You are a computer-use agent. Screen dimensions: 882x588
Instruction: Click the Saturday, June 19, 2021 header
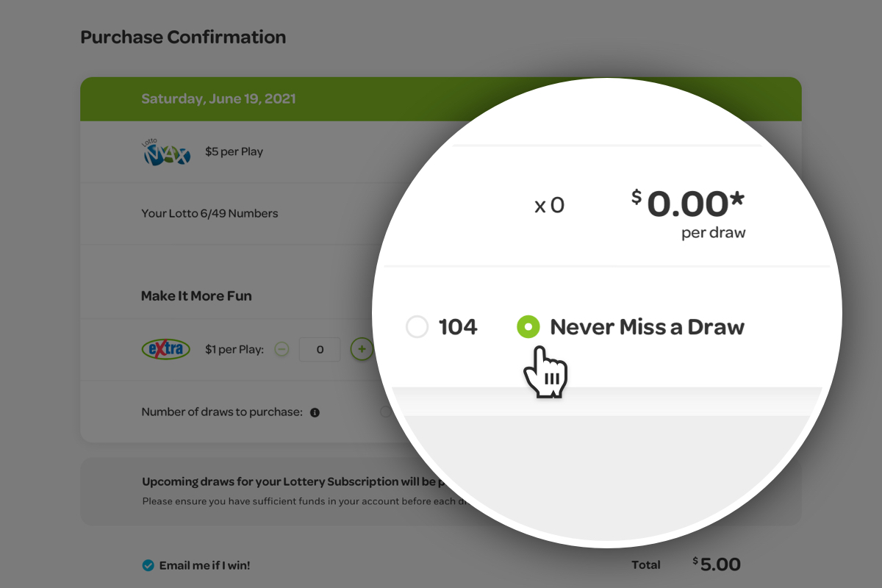point(218,98)
